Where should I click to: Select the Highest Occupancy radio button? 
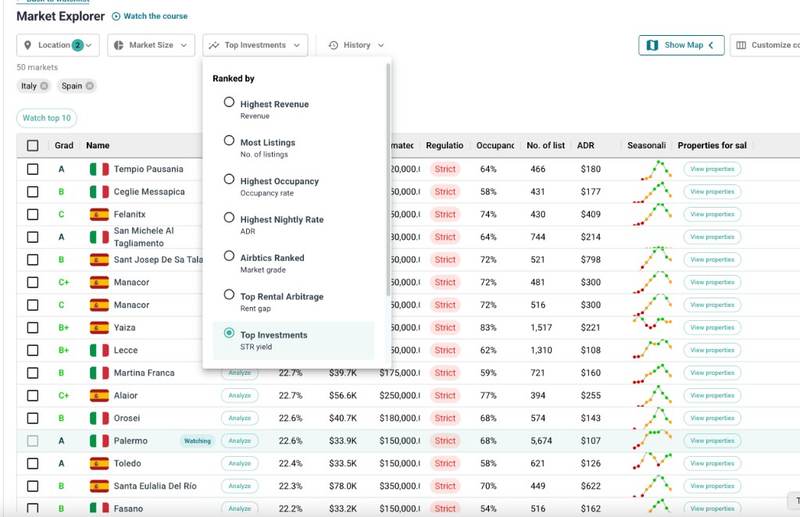229,179
